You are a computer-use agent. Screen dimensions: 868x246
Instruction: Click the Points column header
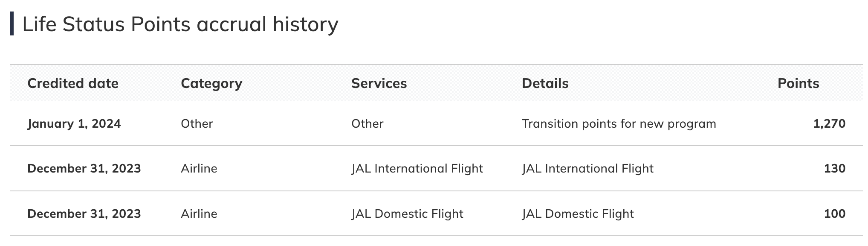[798, 83]
